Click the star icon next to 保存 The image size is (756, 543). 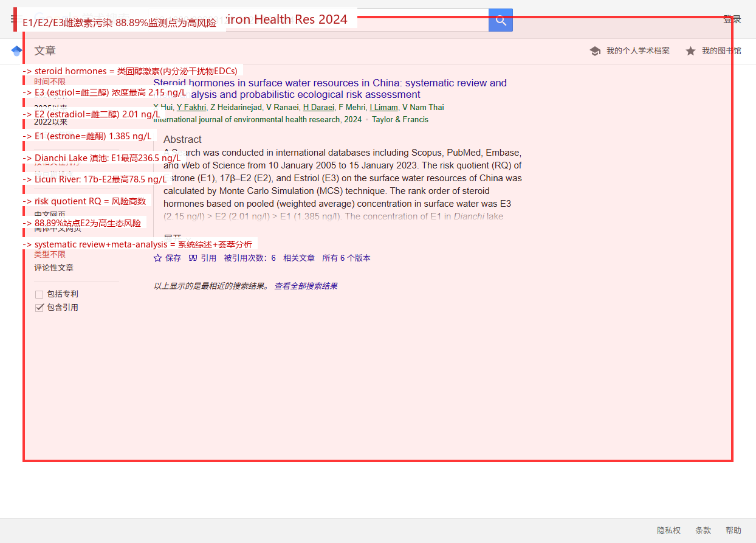158,258
